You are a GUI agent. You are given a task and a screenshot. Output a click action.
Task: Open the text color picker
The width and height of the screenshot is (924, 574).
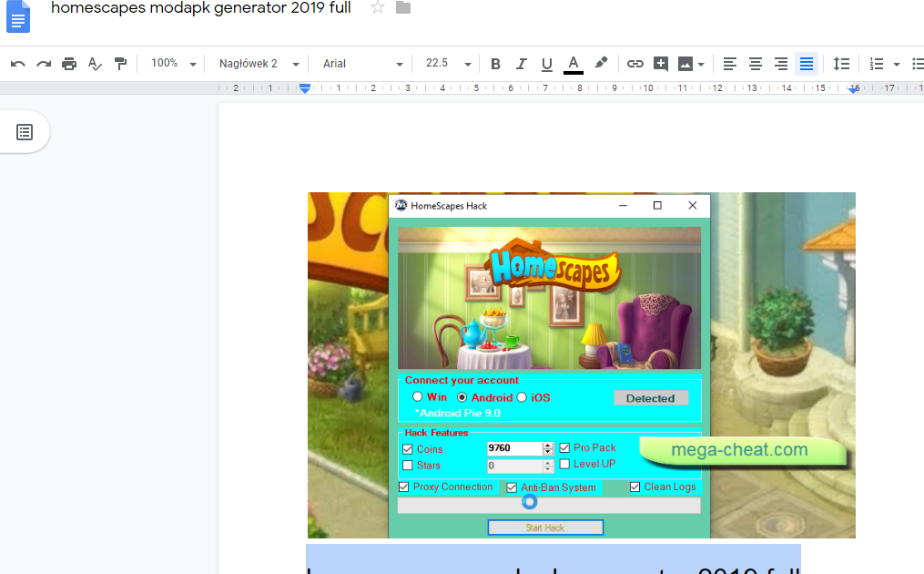573,64
